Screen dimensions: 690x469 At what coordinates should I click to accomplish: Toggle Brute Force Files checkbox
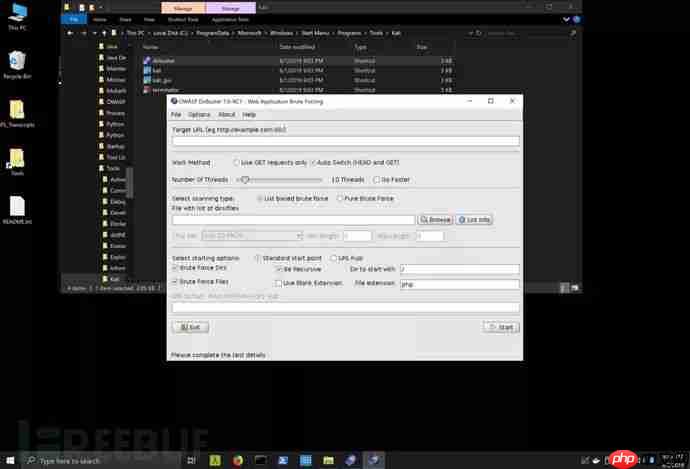[x=200, y=281]
